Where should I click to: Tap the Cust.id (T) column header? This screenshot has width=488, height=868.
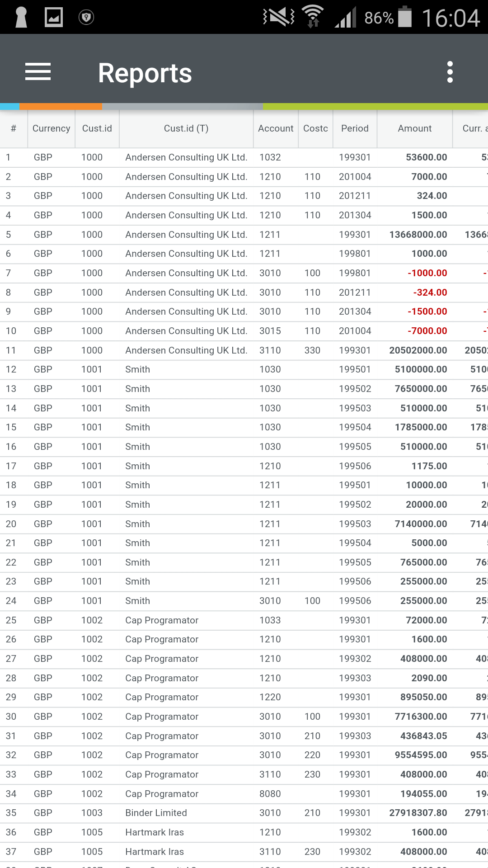tap(186, 128)
